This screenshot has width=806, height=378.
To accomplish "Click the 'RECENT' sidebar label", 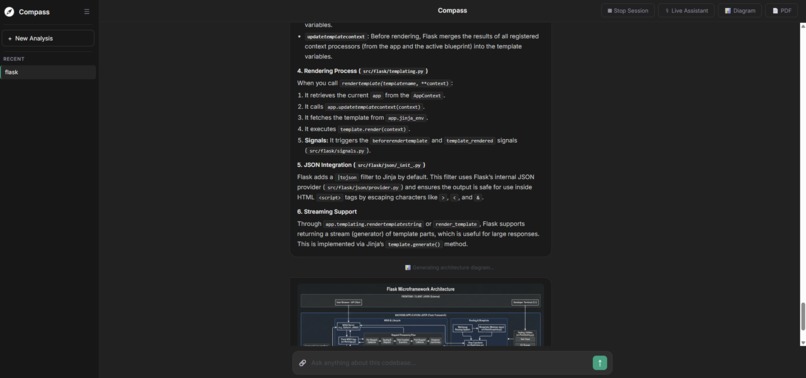I will (14, 59).
